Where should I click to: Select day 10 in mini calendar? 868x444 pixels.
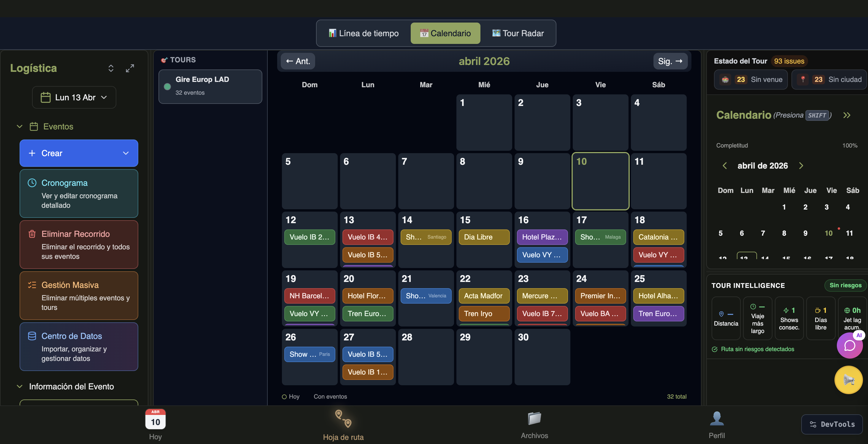[828, 233]
